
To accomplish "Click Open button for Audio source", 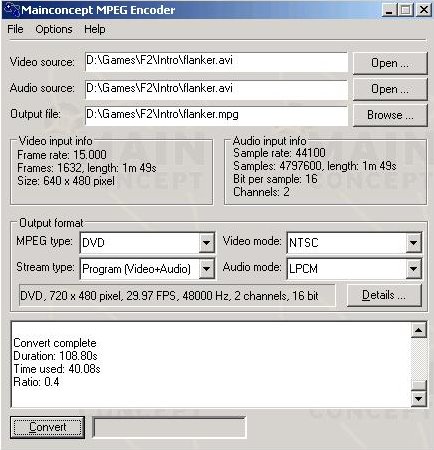I will 390,89.
